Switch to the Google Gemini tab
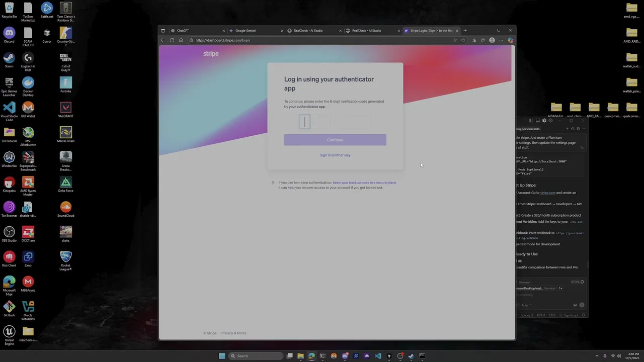The height and width of the screenshot is (362, 644). coord(256,31)
